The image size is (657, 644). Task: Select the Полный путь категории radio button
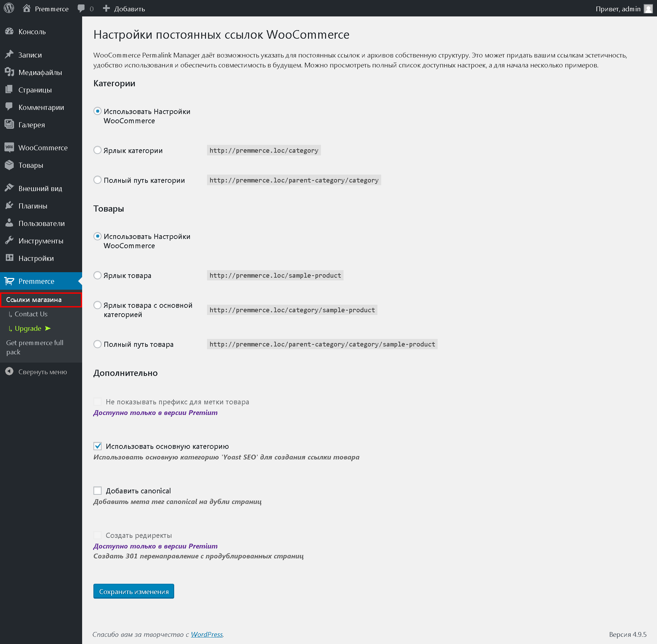[x=98, y=180]
